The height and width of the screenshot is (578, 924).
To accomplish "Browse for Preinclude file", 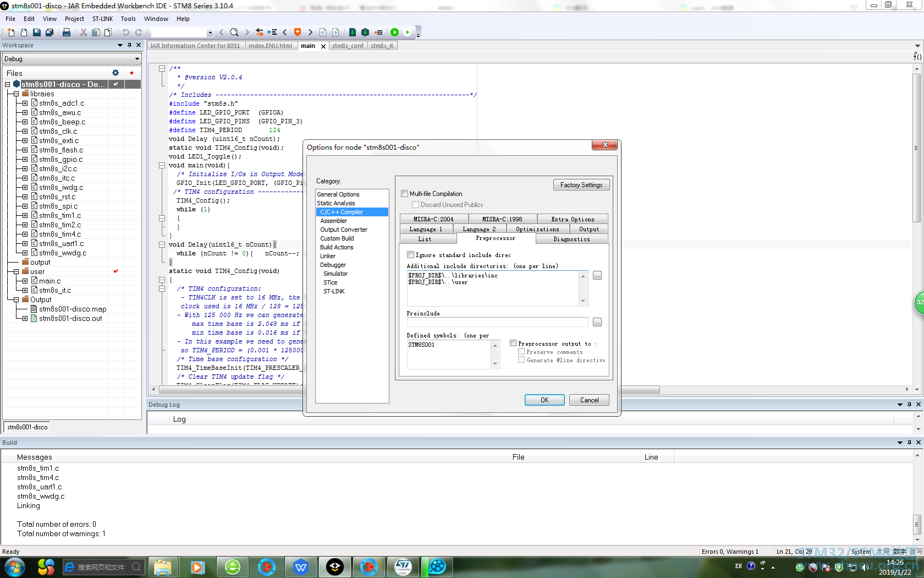I will [x=597, y=322].
